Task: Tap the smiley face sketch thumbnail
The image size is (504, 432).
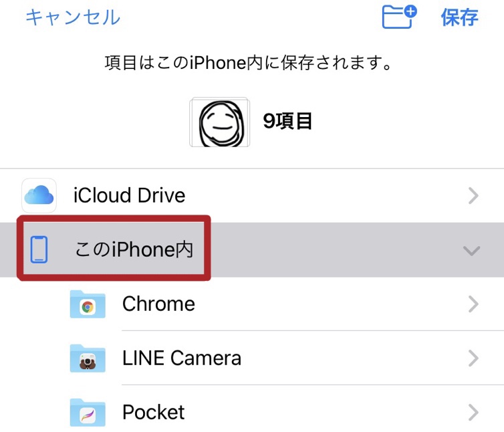Action: click(220, 122)
